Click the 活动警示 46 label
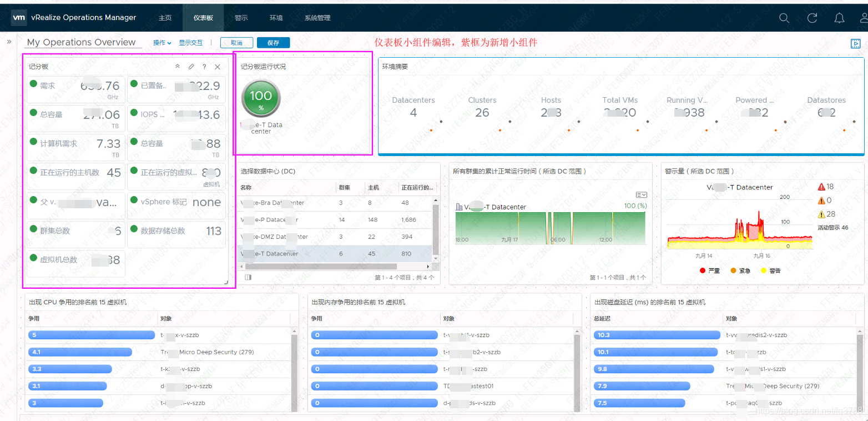The height and width of the screenshot is (421, 868). [833, 228]
